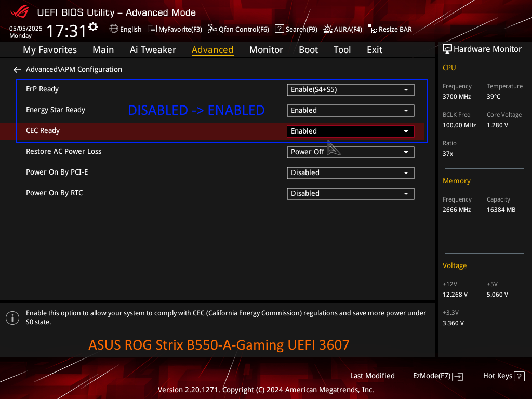
Task: Click the Hot Keys question mark icon
Action: pyautogui.click(x=519, y=376)
